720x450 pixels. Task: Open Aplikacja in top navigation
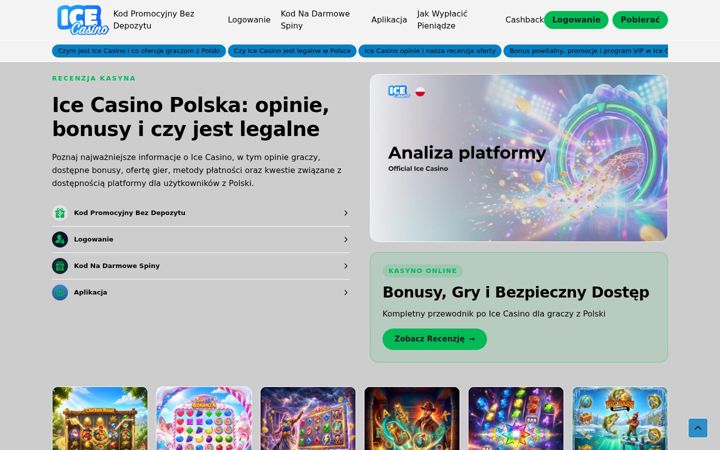coord(389,20)
